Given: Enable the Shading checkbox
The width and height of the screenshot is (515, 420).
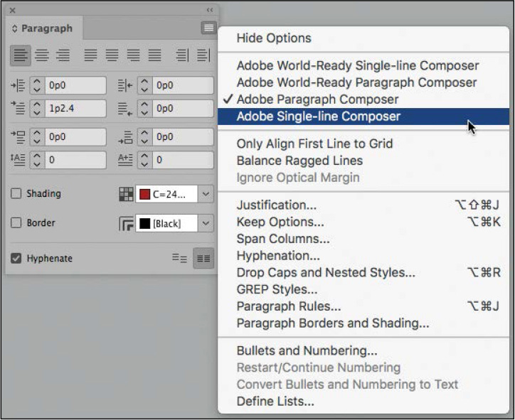Looking at the screenshot, I should 16,193.
